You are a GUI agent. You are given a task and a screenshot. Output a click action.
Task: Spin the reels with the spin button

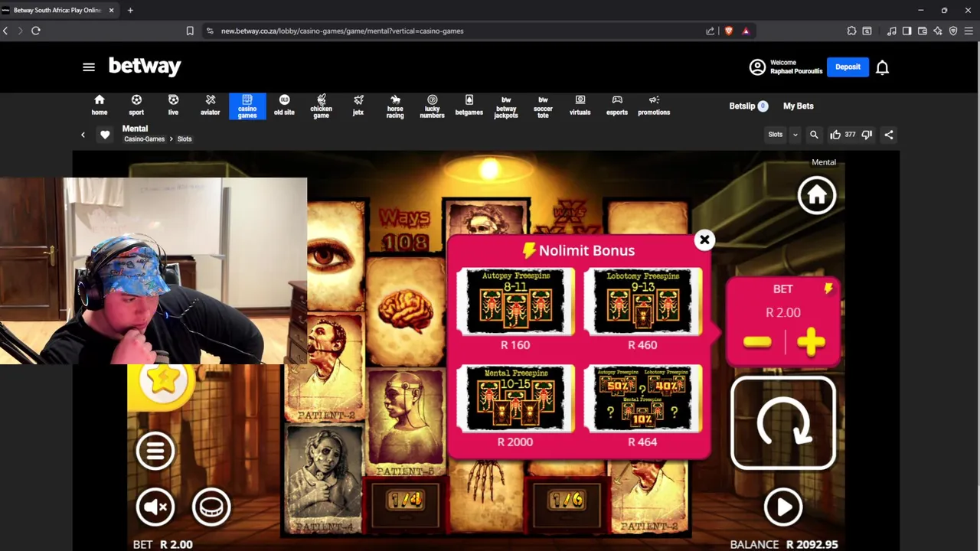click(783, 422)
